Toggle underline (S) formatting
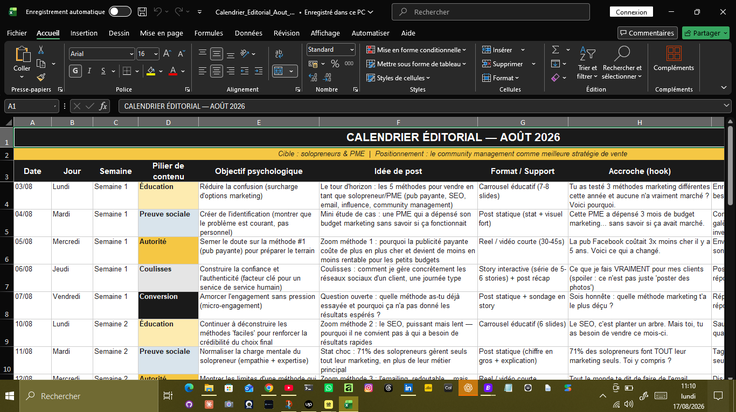Image resolution: width=736 pixels, height=412 pixels. coord(103,71)
